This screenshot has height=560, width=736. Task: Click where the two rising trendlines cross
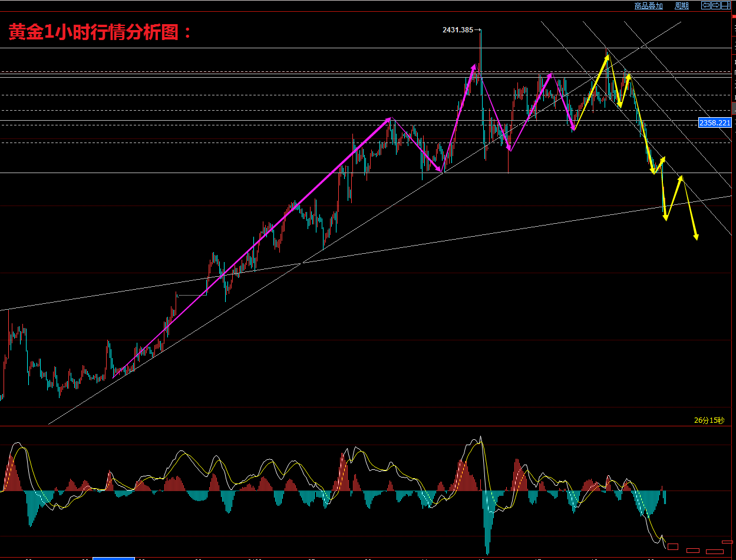click(302, 263)
